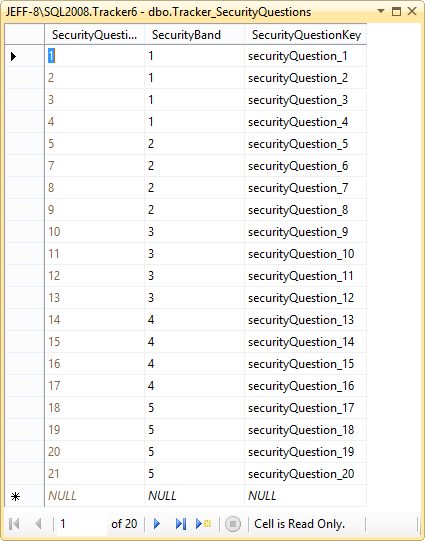Stop query execution icon
This screenshot has width=425, height=541.
(233, 524)
